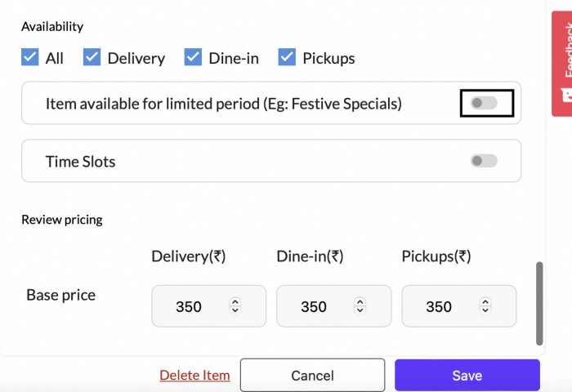Turn on the Time Slots switch
Viewport: 572px width, 392px height.
pyautogui.click(x=484, y=161)
